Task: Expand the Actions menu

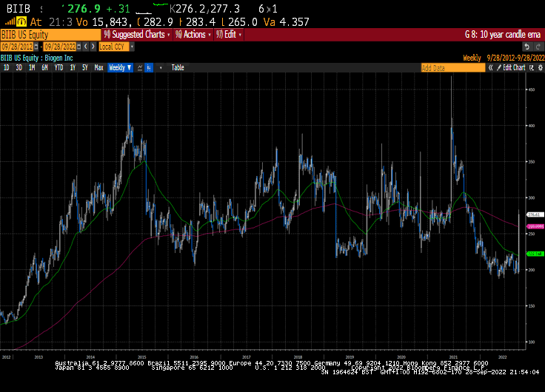Action: coord(193,34)
